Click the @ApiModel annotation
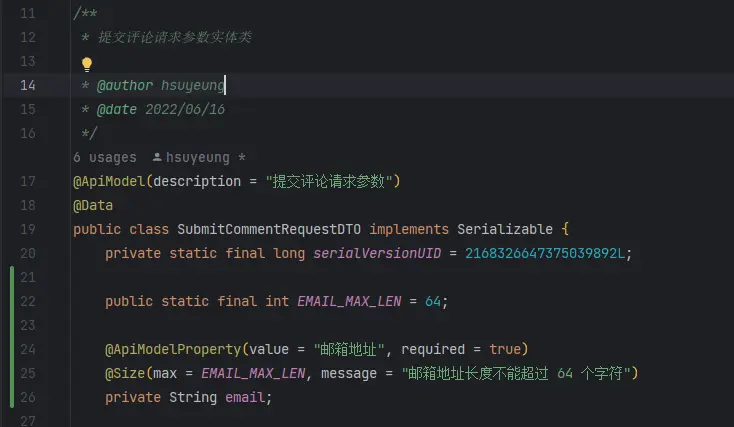The image size is (734, 427). (109, 181)
